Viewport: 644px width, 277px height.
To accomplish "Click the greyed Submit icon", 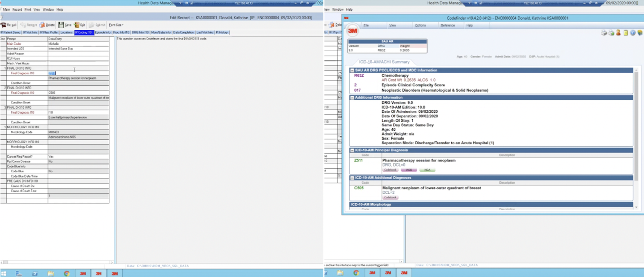I will tap(91, 25).
